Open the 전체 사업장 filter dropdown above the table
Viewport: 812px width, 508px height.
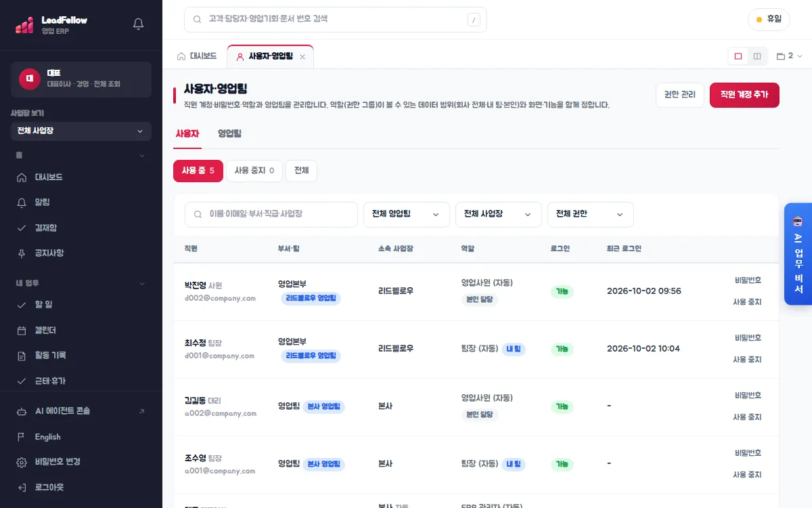tap(499, 214)
